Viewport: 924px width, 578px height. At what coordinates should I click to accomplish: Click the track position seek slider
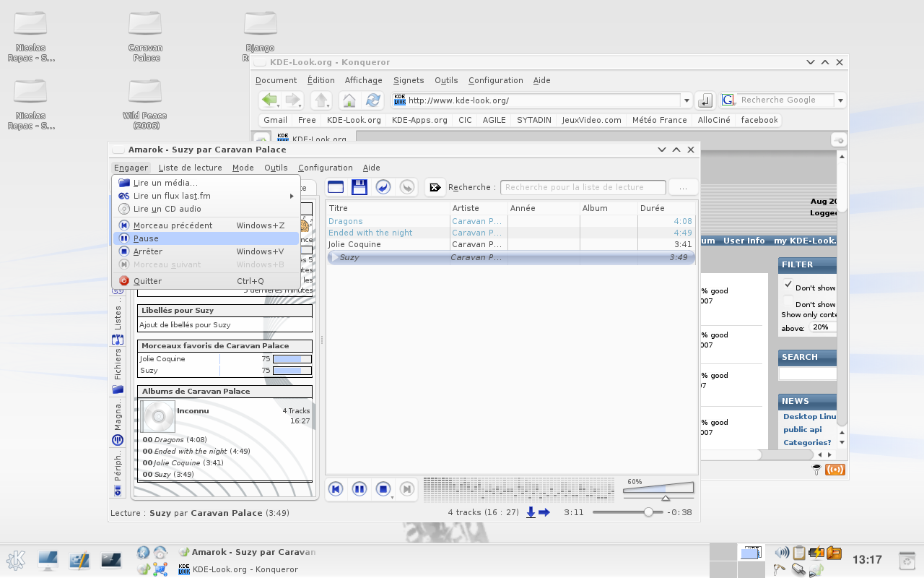[627, 512]
